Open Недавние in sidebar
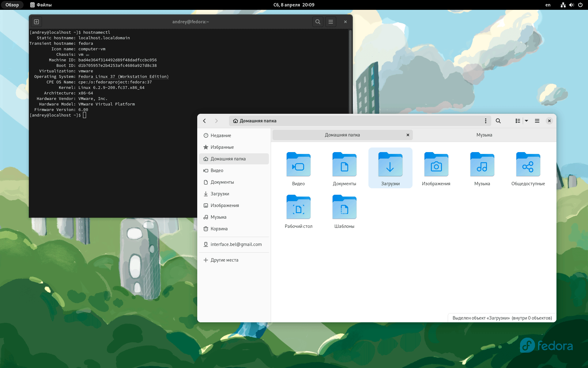 (221, 136)
